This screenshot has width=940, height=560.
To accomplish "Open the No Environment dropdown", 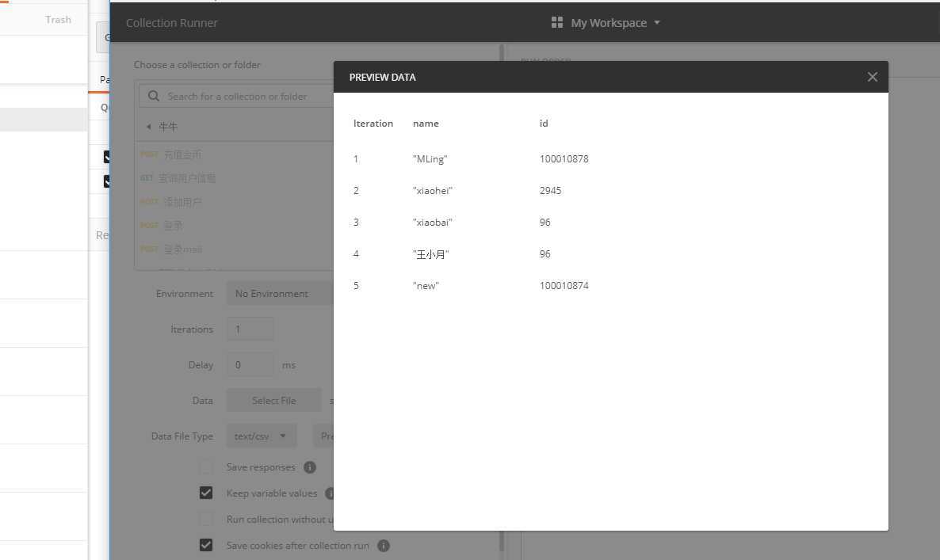I will pos(279,294).
